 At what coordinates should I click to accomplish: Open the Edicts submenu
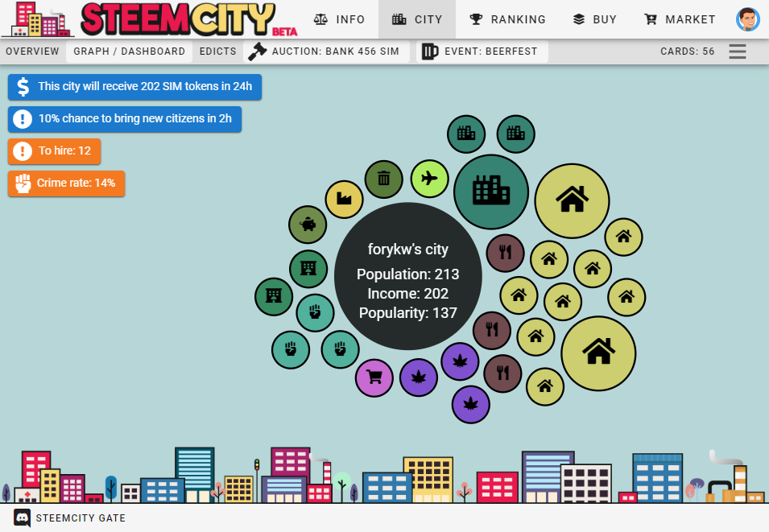tap(217, 52)
